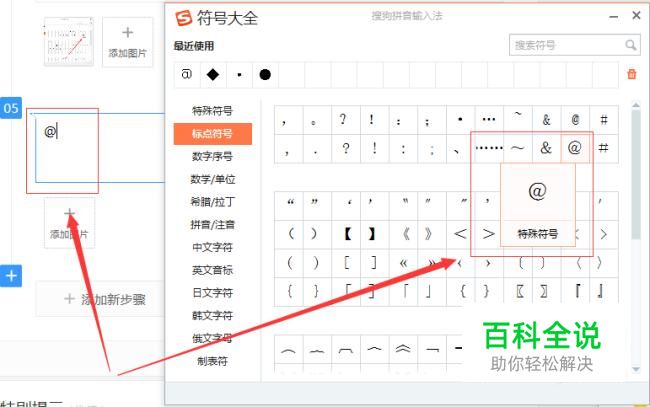Open the 韩文字符 category
Viewport: 650px width, 407px height.
pyautogui.click(x=212, y=316)
